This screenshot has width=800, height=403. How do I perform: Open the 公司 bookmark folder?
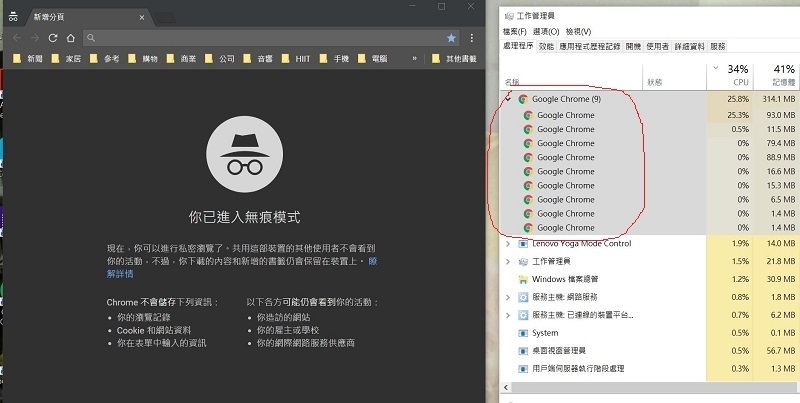220,59
